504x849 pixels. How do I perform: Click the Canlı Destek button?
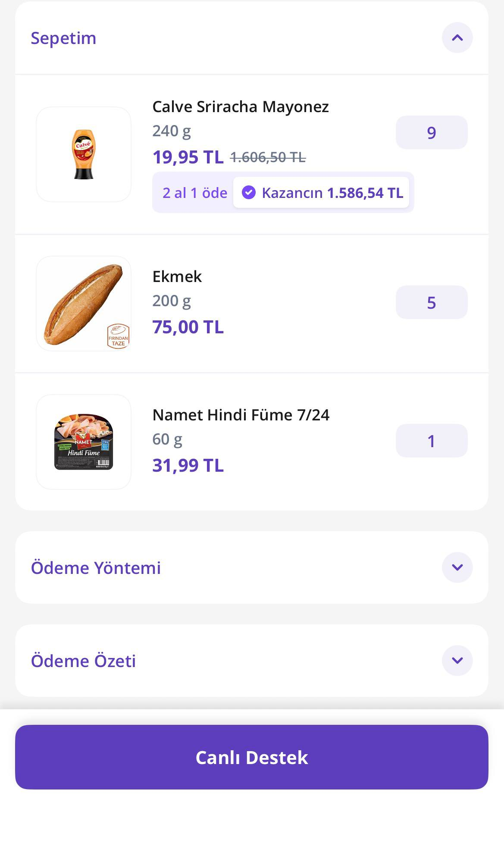pyautogui.click(x=252, y=757)
